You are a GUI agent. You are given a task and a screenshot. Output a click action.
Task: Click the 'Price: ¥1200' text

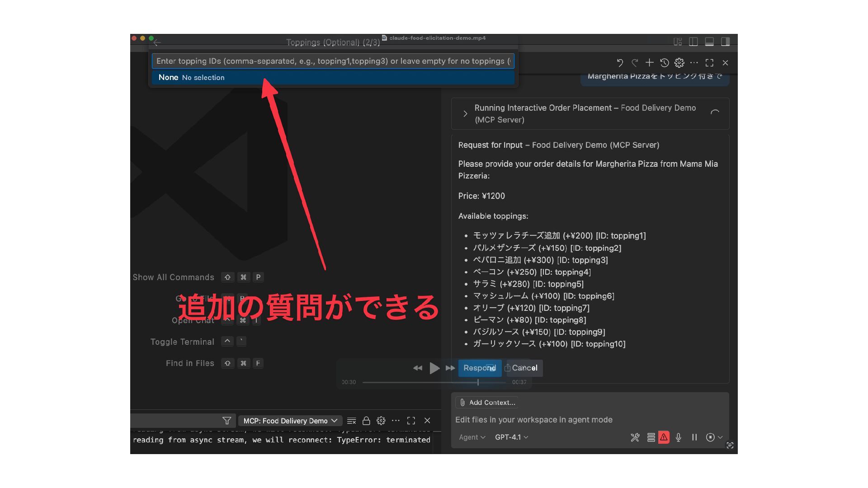(481, 196)
